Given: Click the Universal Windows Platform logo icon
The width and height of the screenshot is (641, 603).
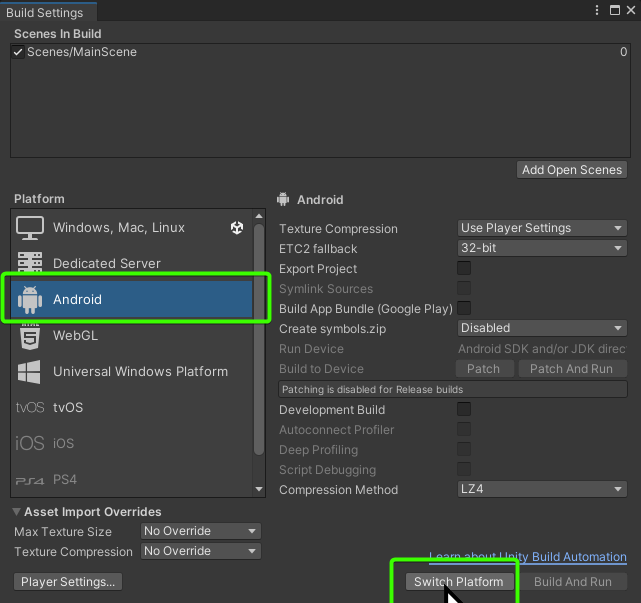Looking at the screenshot, I should (x=29, y=372).
